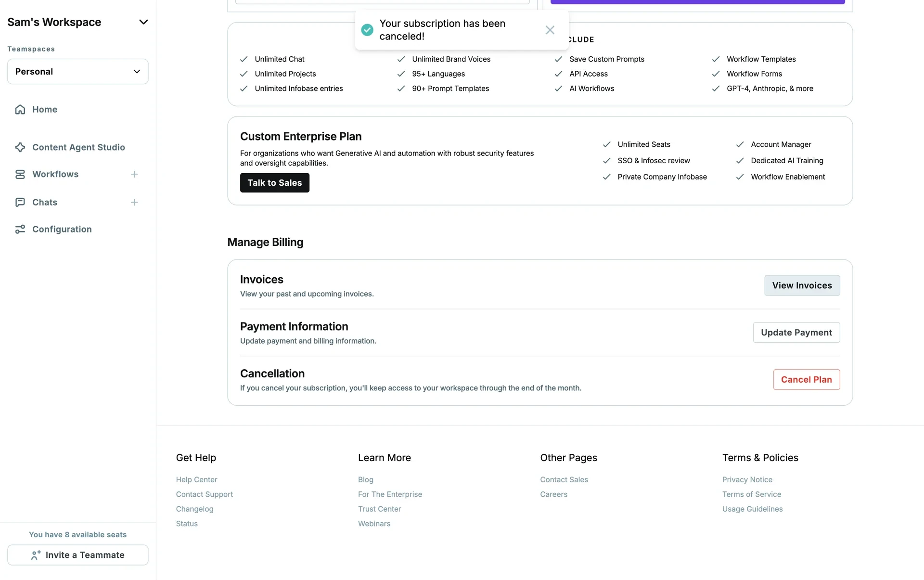This screenshot has height=580, width=924.
Task: Click the red Cancel Plan button
Action: coord(807,380)
